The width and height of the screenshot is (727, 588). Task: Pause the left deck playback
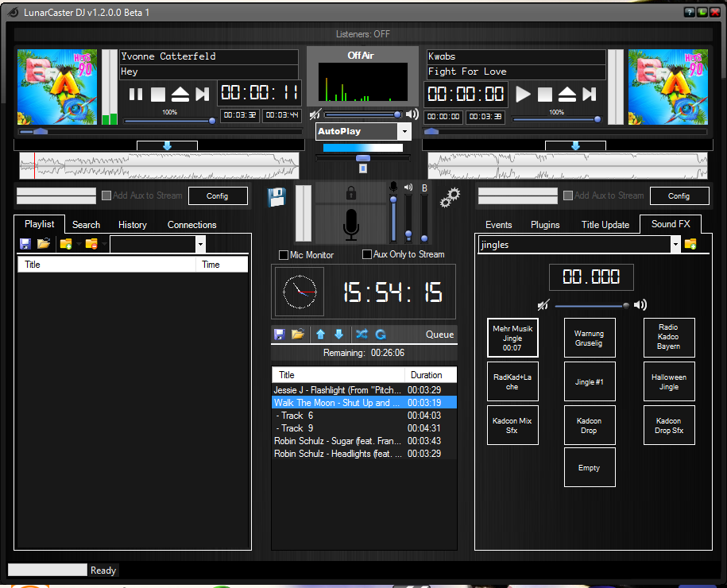pyautogui.click(x=136, y=95)
